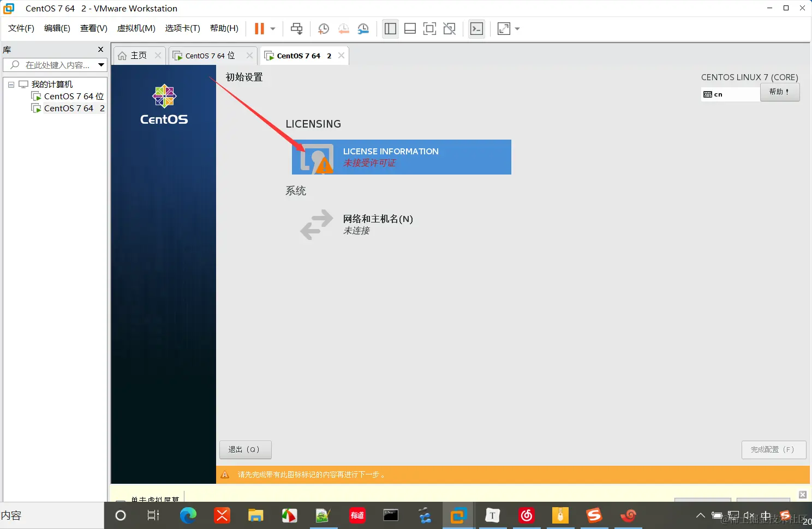Screen dimensions: 812x529
Task: Open the 文件(F) menu
Action: point(21,28)
